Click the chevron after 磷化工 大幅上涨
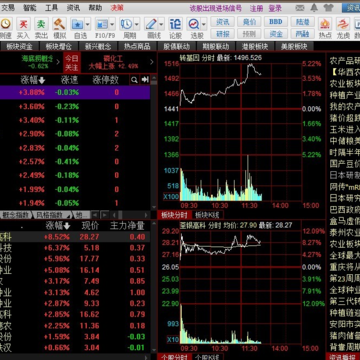 (x=152, y=62)
